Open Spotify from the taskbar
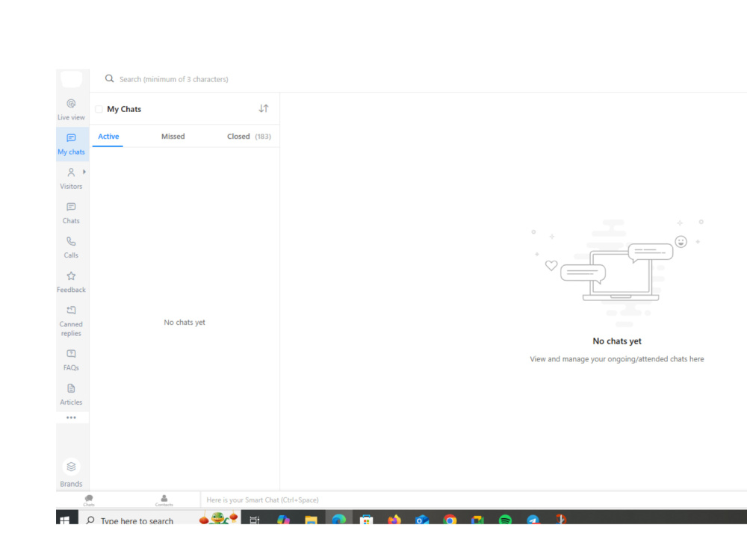The width and height of the screenshot is (747, 560). tap(505, 520)
